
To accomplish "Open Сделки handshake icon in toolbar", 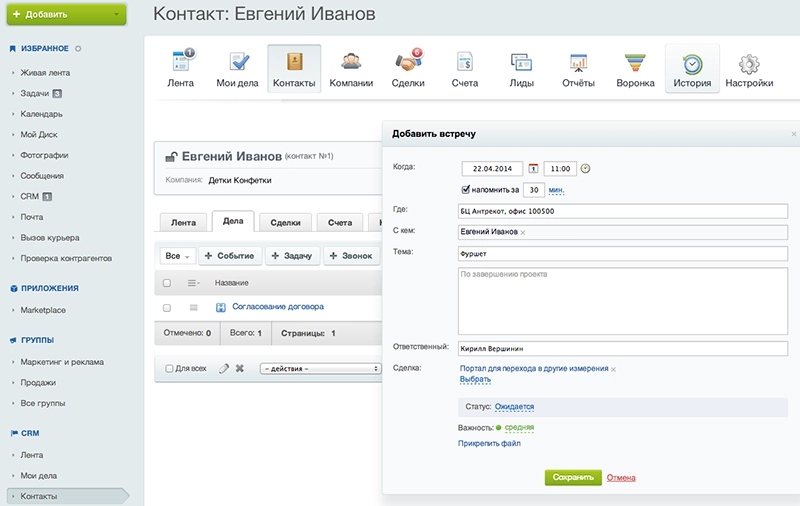I will (408, 63).
